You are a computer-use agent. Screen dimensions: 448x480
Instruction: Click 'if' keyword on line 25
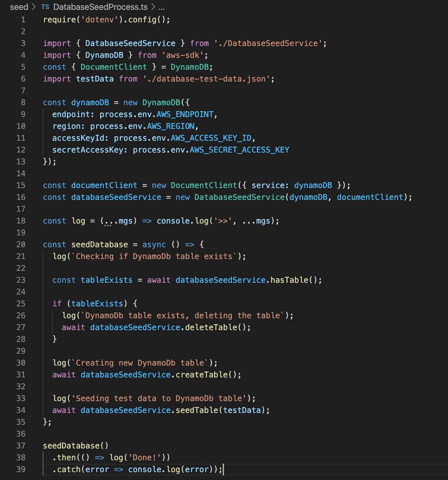pos(57,304)
